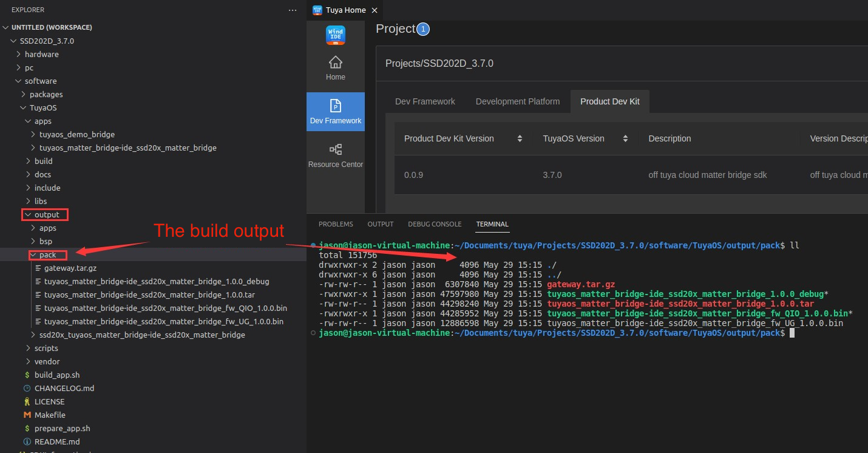This screenshot has width=868, height=453.
Task: Click the 3.7.0 TuyaOS version cell
Action: click(552, 175)
